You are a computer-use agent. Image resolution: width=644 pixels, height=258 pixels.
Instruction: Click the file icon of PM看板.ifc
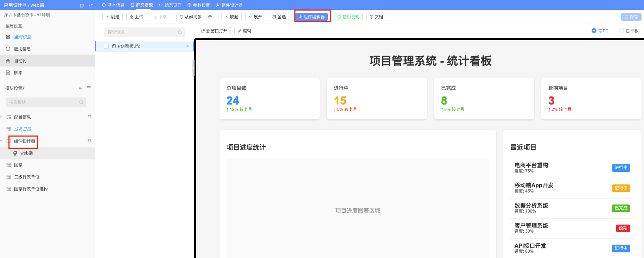coord(114,46)
